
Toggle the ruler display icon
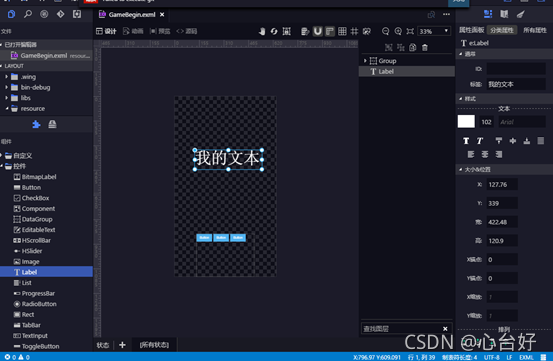tap(330, 31)
